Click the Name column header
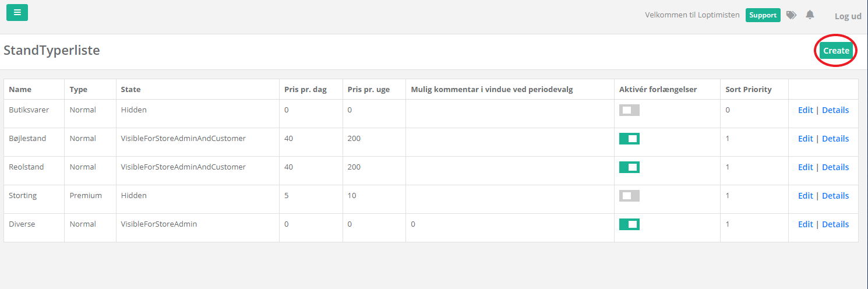The width and height of the screenshot is (868, 289). click(x=20, y=90)
